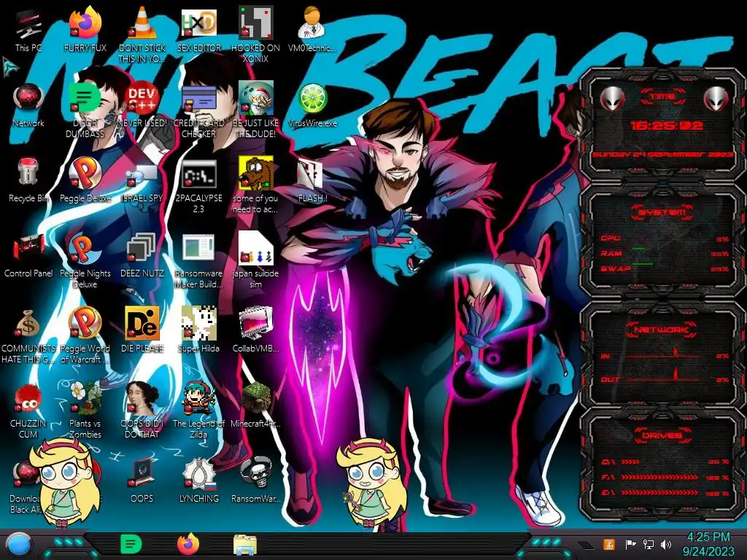Click the Star Butterfly mascot near the left icons
747x560 pixels.
(66, 483)
